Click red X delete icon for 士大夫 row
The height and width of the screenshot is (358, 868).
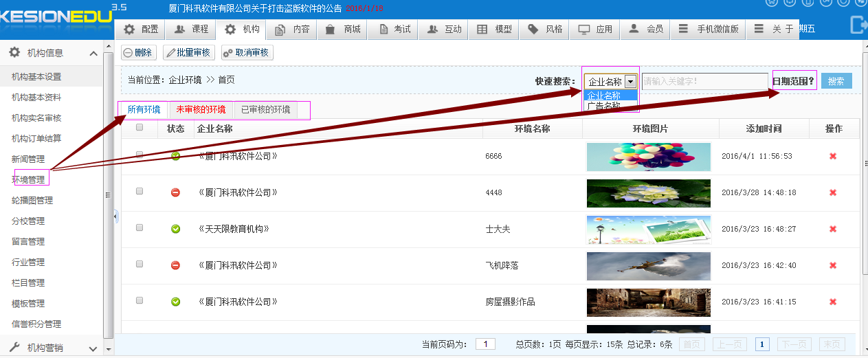point(833,229)
